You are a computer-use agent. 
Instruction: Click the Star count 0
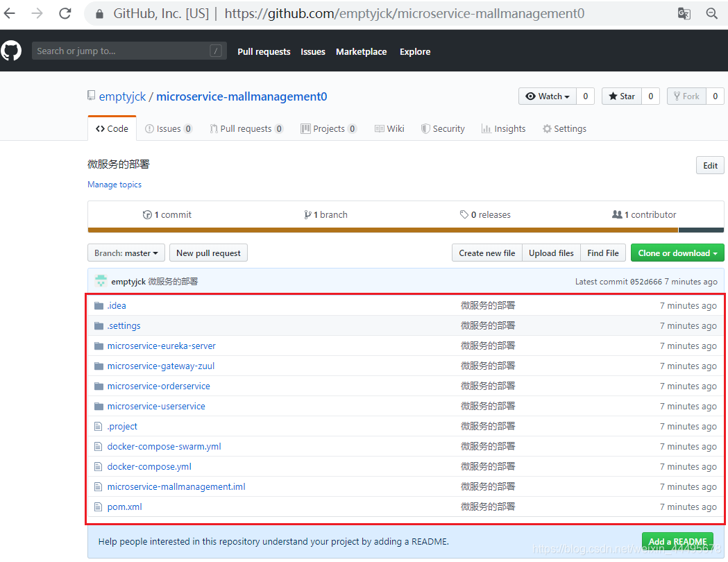[x=650, y=96]
